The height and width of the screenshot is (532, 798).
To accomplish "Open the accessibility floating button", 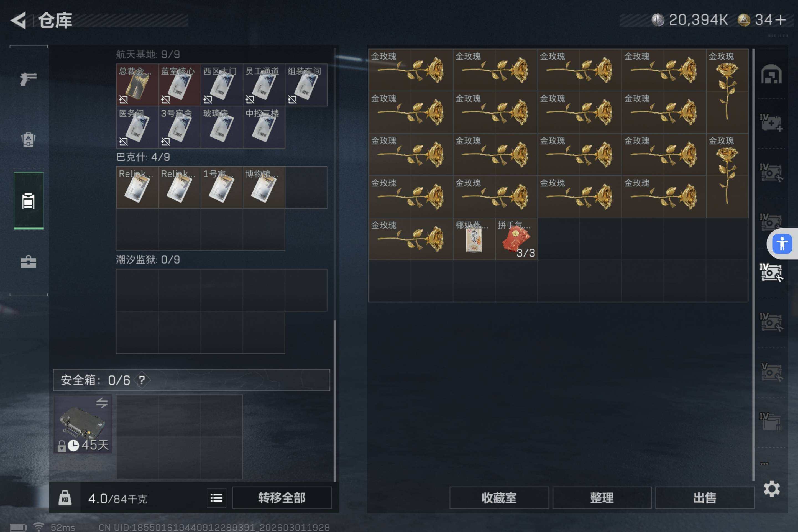I will (x=782, y=244).
